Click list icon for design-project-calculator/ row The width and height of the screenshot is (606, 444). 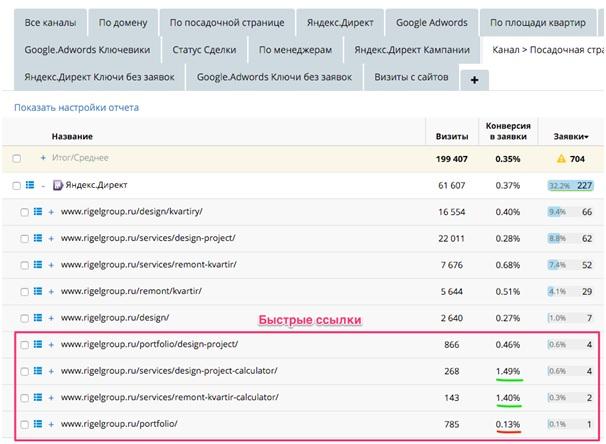coord(37,371)
